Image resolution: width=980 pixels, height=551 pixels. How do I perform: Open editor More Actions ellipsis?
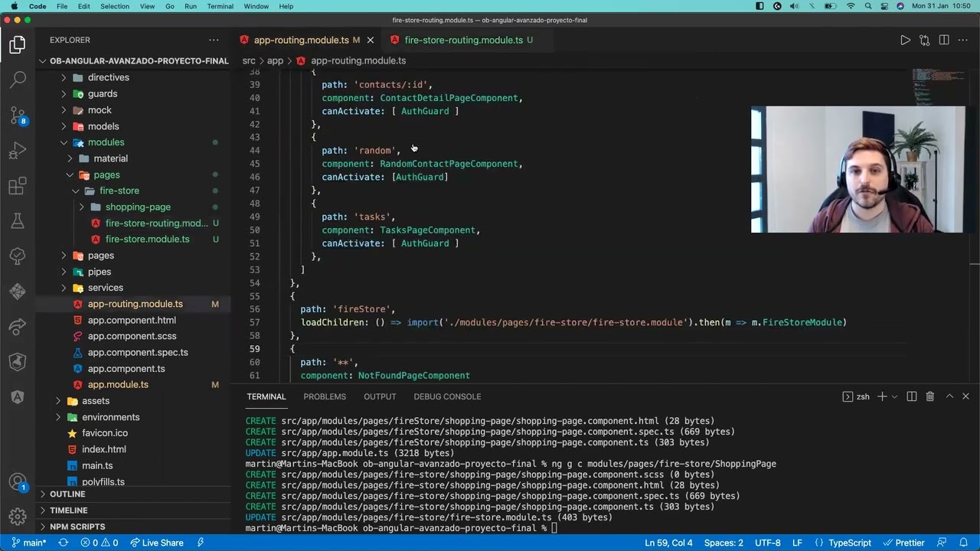pos(964,40)
